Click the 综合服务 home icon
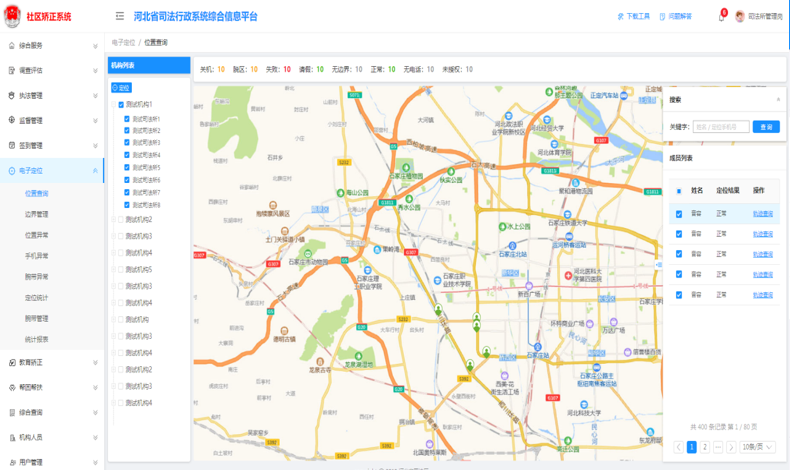The image size is (790, 470). (x=10, y=45)
